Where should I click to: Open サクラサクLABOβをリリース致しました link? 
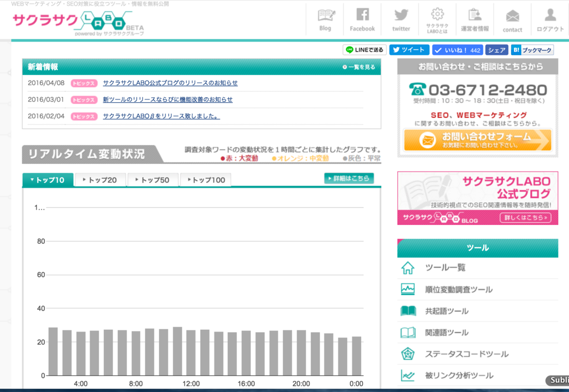point(161,117)
